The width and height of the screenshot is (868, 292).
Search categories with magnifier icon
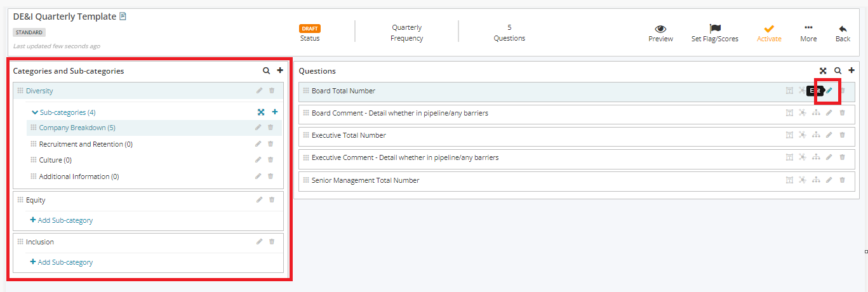coord(266,70)
